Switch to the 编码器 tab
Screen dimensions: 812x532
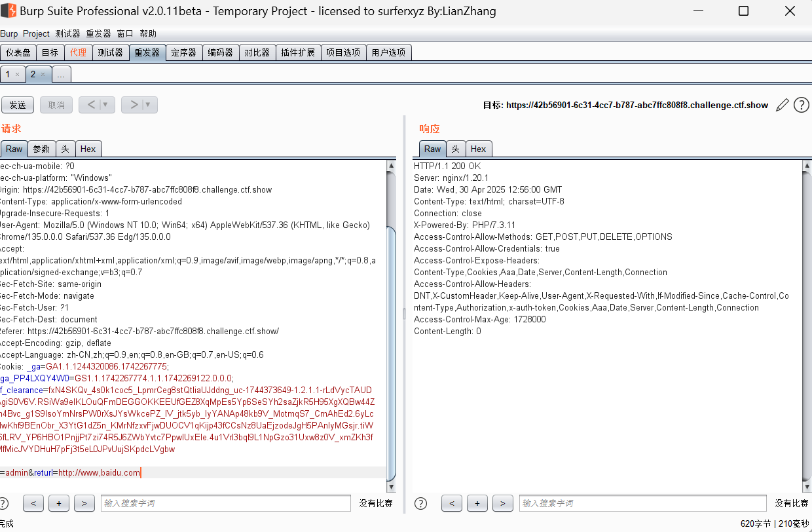point(221,52)
